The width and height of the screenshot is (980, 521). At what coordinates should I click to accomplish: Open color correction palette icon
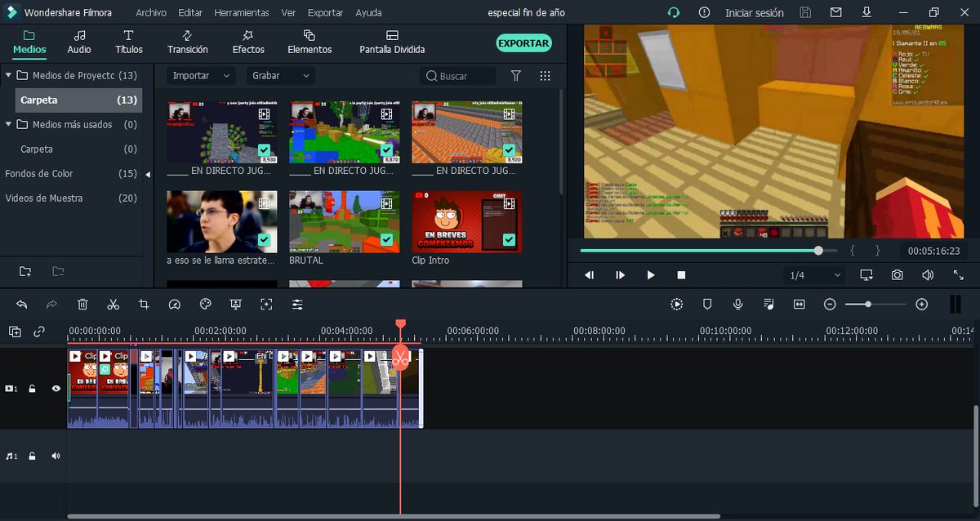point(205,304)
